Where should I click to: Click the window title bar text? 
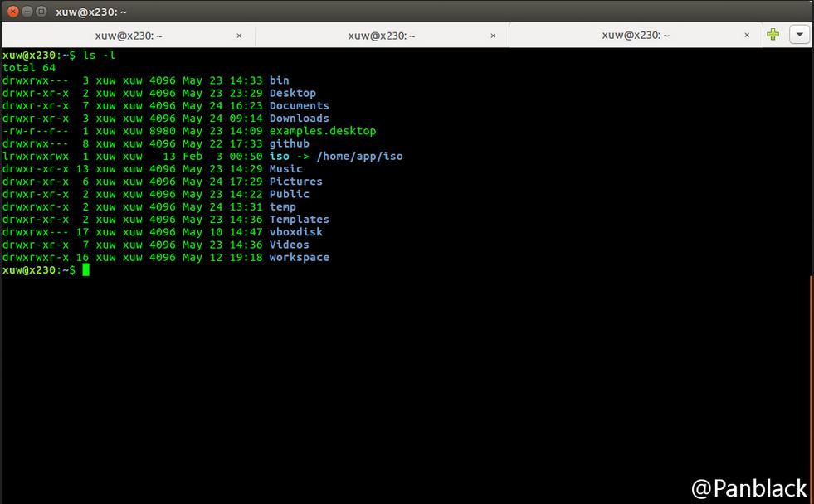click(91, 12)
